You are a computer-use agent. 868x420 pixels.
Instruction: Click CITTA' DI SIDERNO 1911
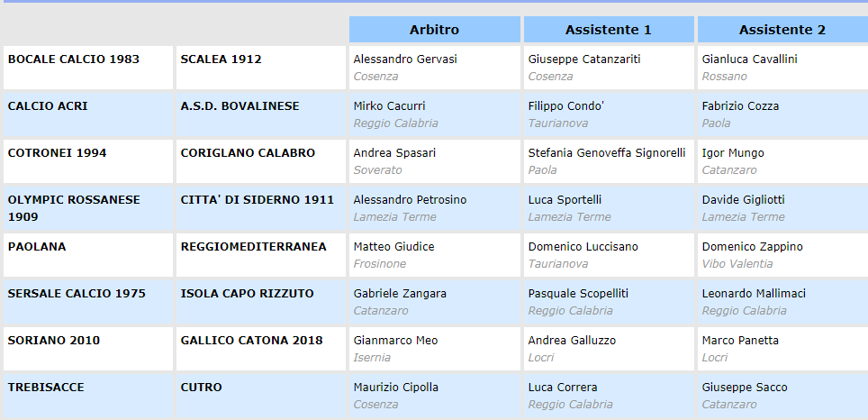(x=258, y=200)
